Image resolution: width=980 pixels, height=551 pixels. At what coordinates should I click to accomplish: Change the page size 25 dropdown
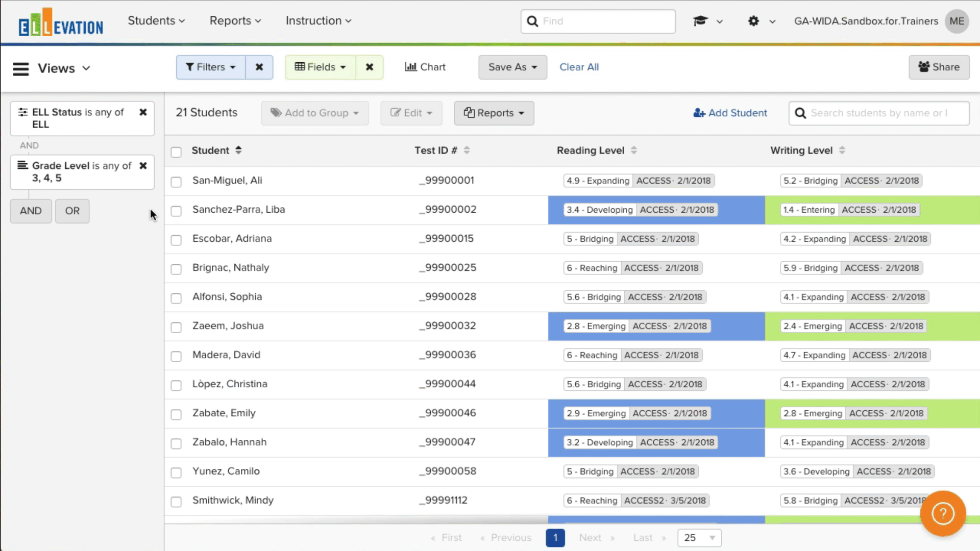699,538
